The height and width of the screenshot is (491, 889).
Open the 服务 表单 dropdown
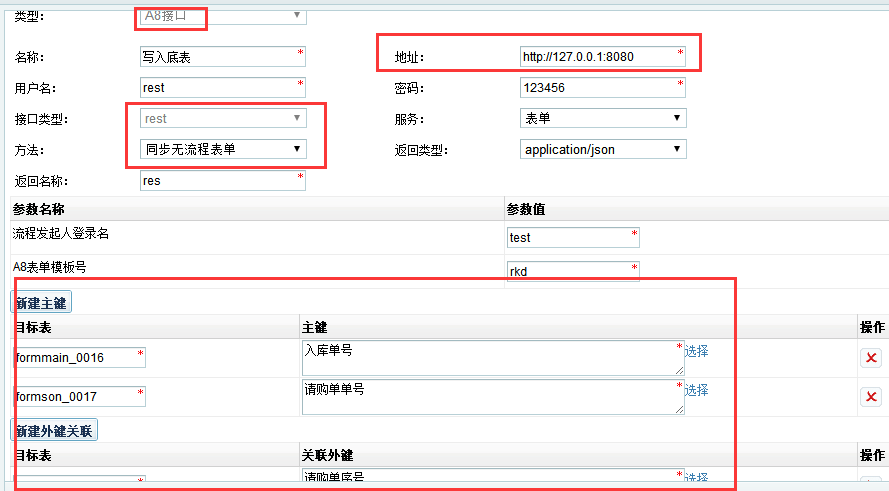pyautogui.click(x=603, y=118)
